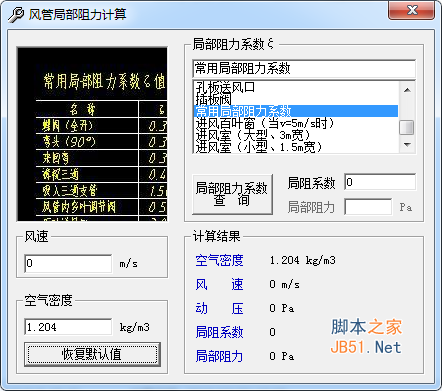This screenshot has height=391, width=442.
Task: Click the 1.204 kg/m3 result value
Action: tap(303, 260)
